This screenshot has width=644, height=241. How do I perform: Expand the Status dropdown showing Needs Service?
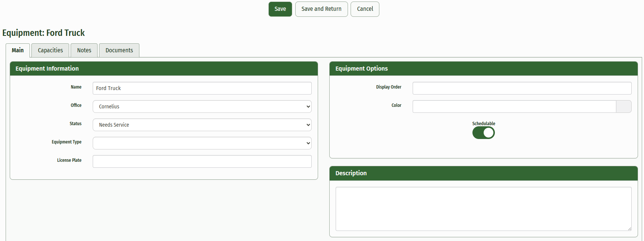202,125
